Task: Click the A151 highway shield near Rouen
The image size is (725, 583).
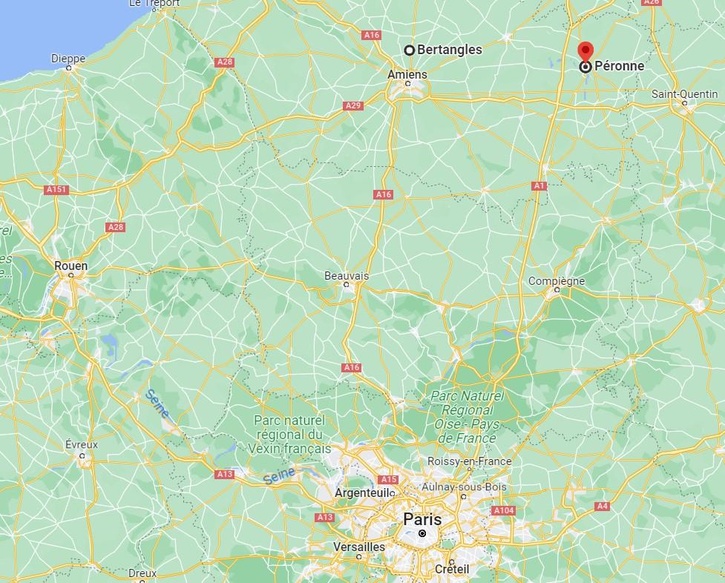Action: click(57, 190)
